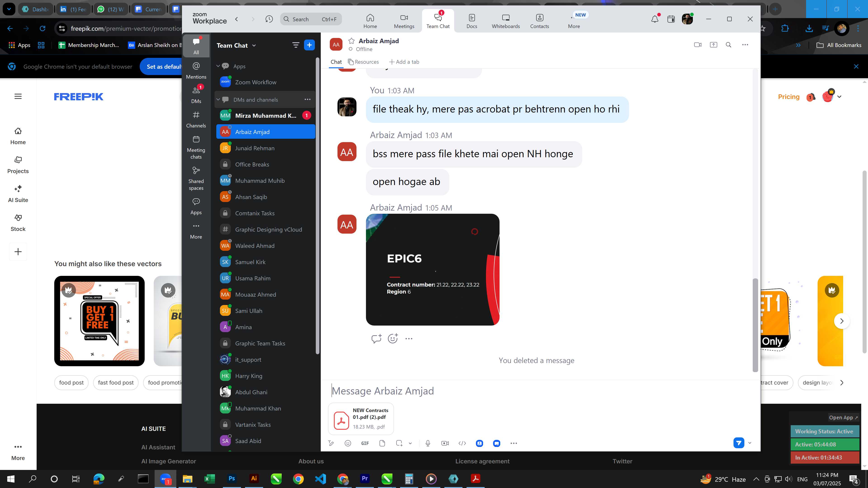
Task: Go to the Contacts tab
Action: [x=540, y=21]
